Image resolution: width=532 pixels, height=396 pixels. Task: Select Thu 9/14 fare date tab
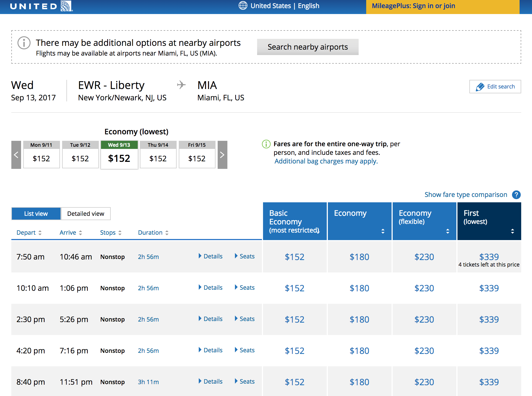pyautogui.click(x=158, y=155)
